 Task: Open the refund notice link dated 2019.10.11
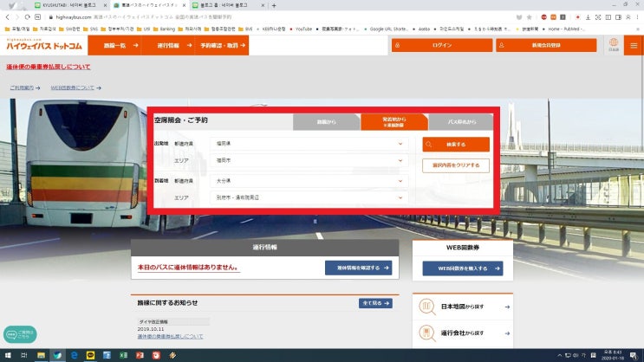pos(170,337)
